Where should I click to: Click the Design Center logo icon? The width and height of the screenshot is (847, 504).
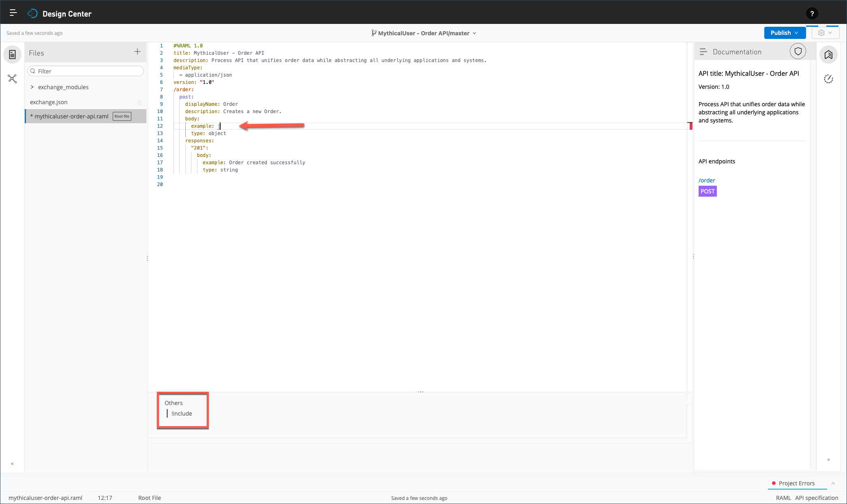pos(32,14)
